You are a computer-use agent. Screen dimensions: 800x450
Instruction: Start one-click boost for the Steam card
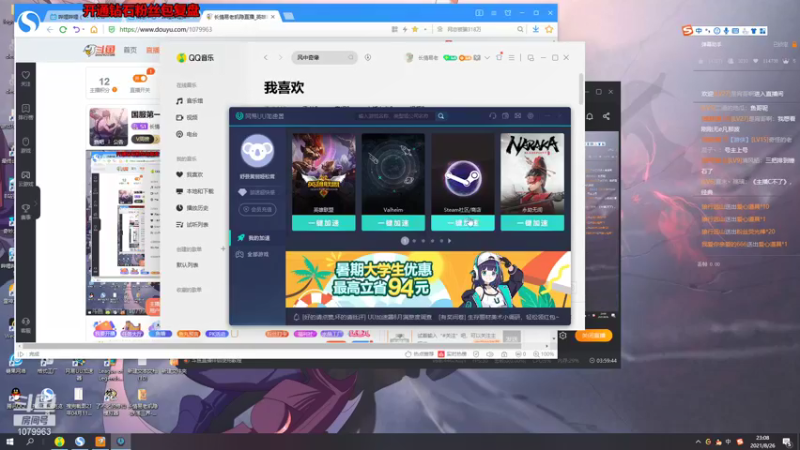[462, 223]
